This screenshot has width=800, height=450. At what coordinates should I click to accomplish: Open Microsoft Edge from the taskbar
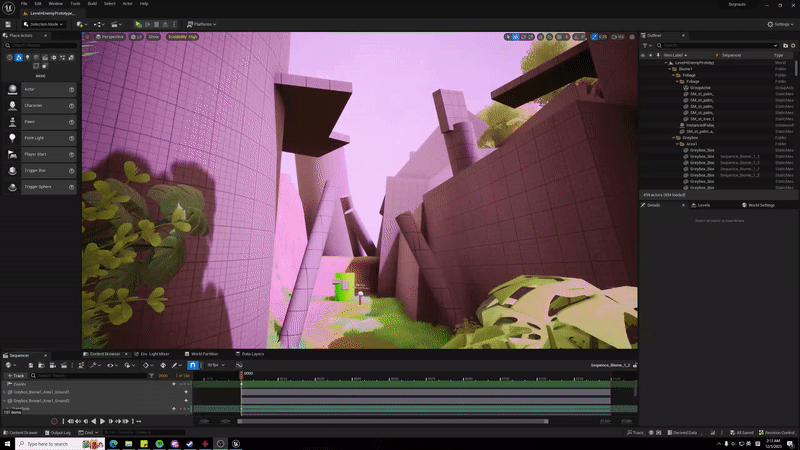[113, 444]
